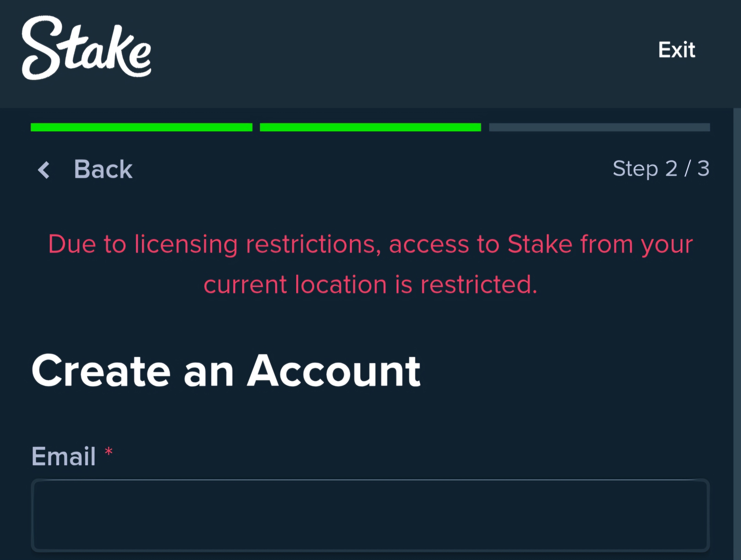Image resolution: width=741 pixels, height=560 pixels.
Task: Select the gray third progress segment
Action: [x=599, y=127]
